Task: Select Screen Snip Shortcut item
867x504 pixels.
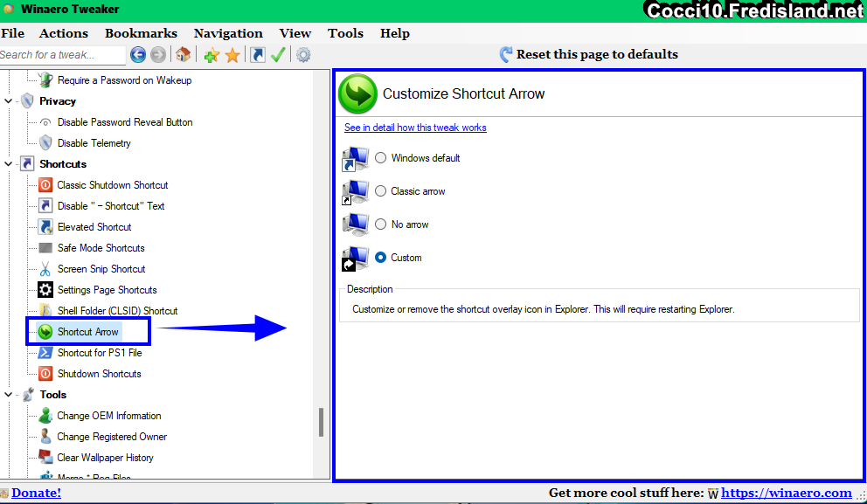Action: (101, 269)
